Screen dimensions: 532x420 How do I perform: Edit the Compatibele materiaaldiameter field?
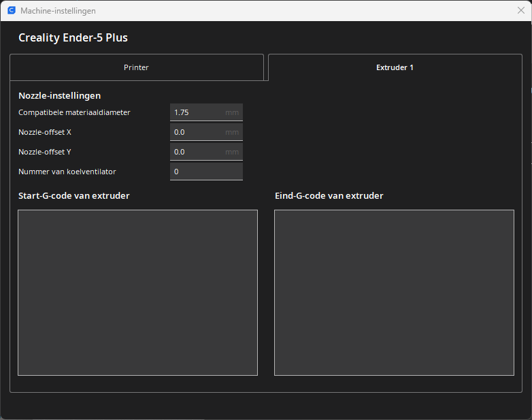[206, 112]
